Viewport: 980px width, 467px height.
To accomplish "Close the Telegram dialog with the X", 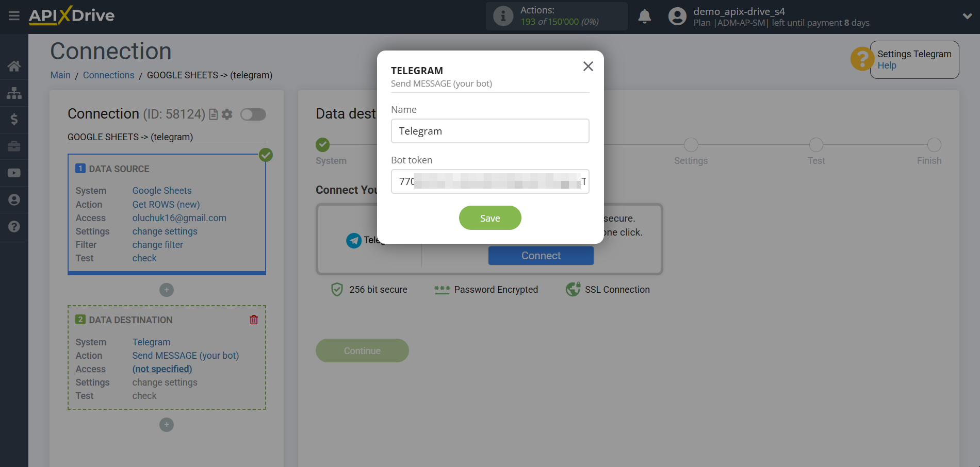I will (x=588, y=66).
